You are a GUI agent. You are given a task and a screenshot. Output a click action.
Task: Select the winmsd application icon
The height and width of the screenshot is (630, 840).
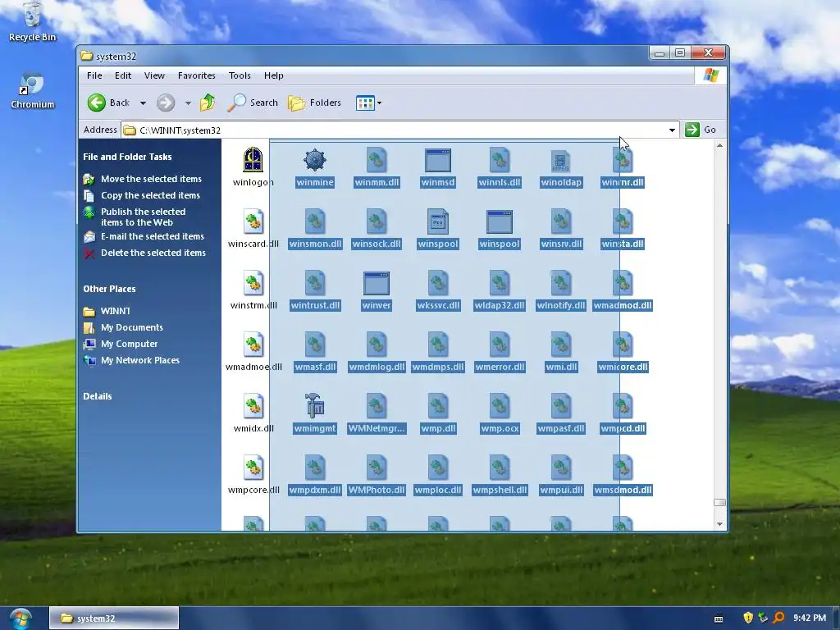point(438,160)
